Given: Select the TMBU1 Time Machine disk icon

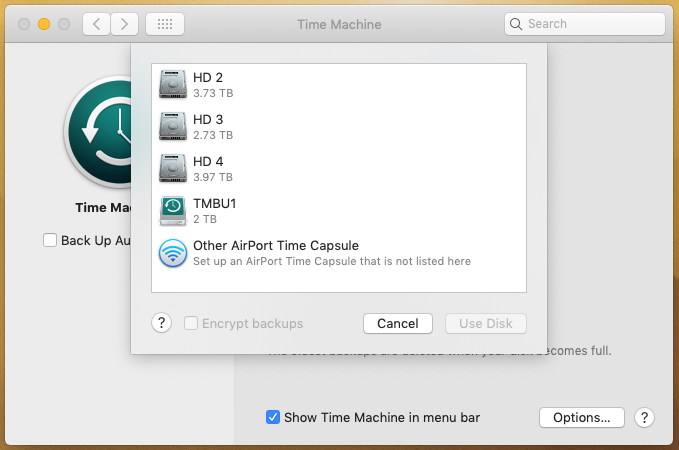Looking at the screenshot, I should coord(173,210).
